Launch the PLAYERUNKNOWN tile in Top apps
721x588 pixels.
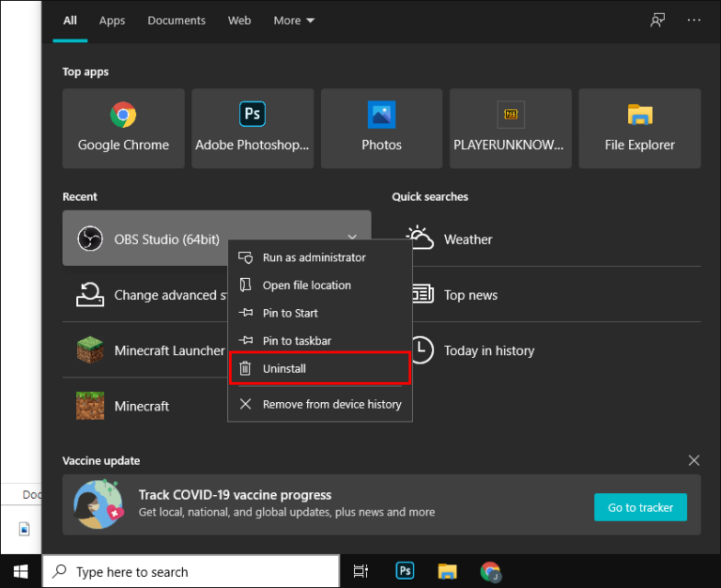point(511,129)
